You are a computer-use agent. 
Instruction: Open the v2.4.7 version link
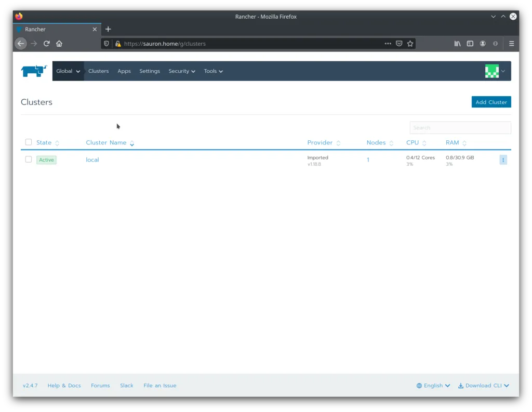(x=30, y=386)
